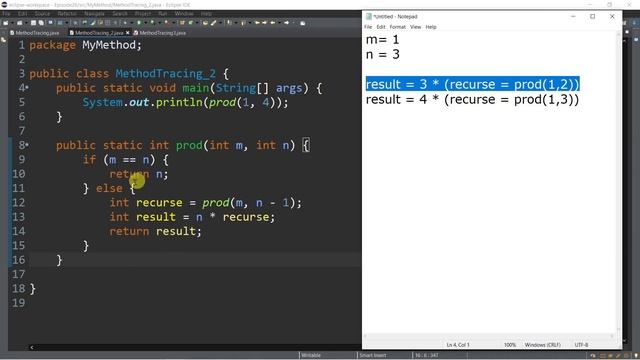Click the New Java Package toolbar icon
The height and width of the screenshot is (360, 640).
point(182,23)
